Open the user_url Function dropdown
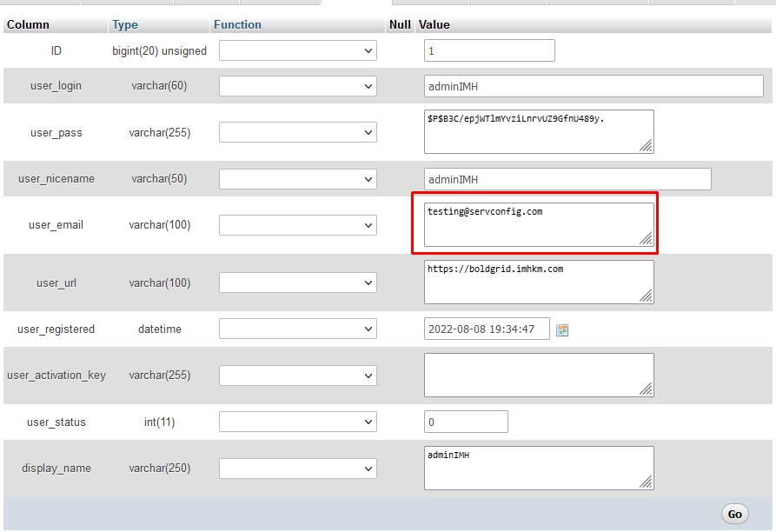The image size is (776, 532). click(297, 283)
